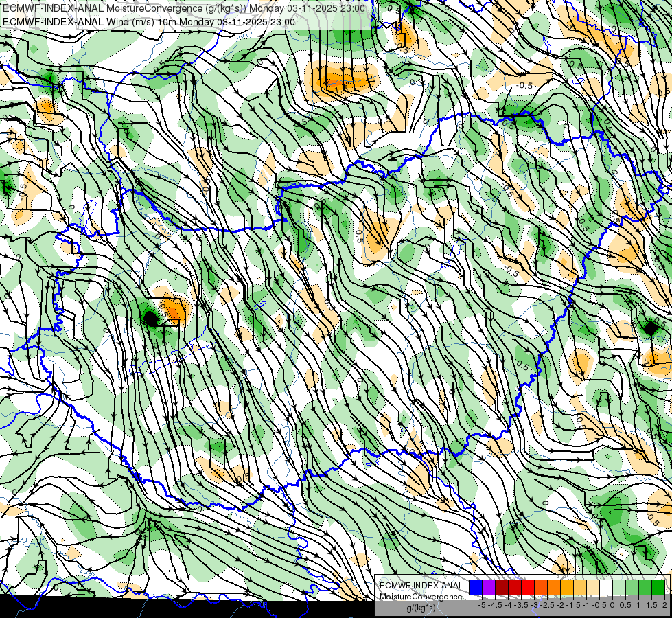
Task: Click the legend label 'ECMWF-INDEX-ANAL'
Action: coord(421,586)
